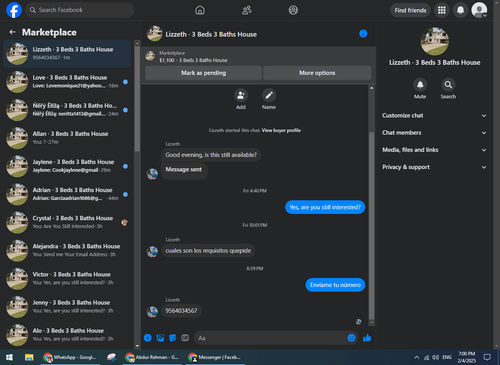Click 'cuales son los requisitos quepide' message
This screenshot has height=365, width=500.
pyautogui.click(x=208, y=251)
